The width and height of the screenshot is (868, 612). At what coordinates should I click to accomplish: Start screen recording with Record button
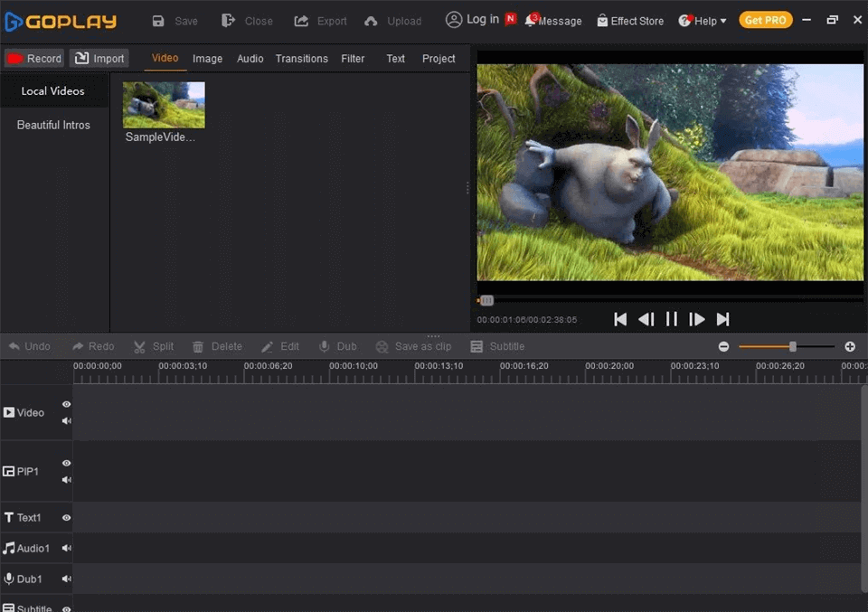coord(34,58)
